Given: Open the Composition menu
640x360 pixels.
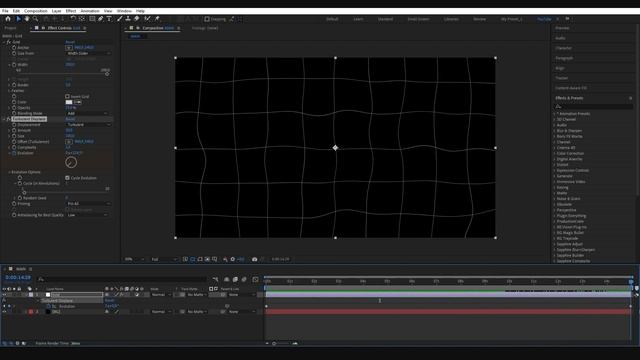Looking at the screenshot, I should [x=36, y=11].
